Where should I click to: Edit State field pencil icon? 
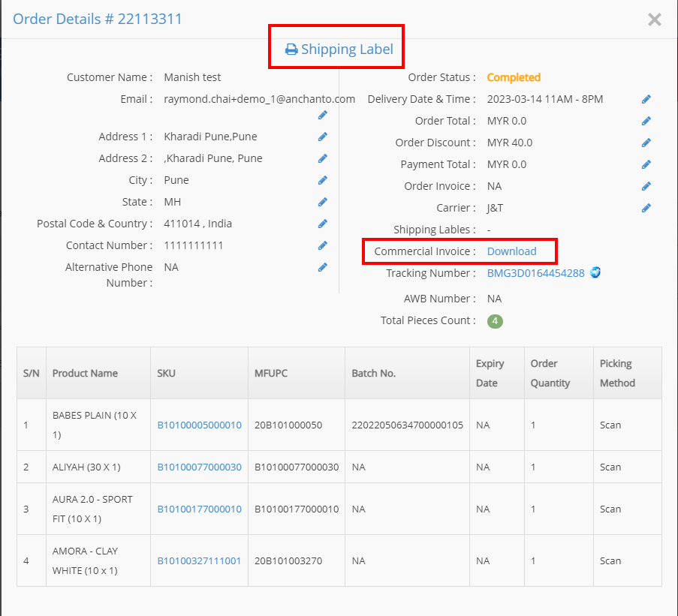pyautogui.click(x=323, y=202)
